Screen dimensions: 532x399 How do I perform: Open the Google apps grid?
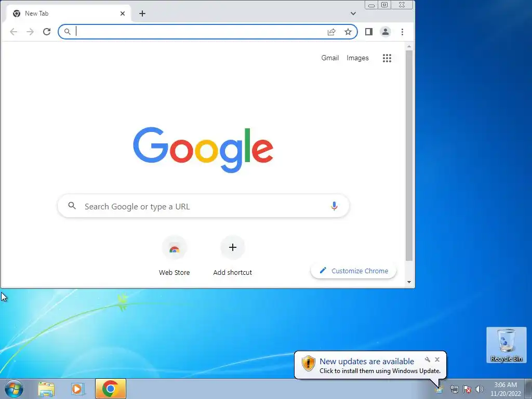pyautogui.click(x=387, y=58)
